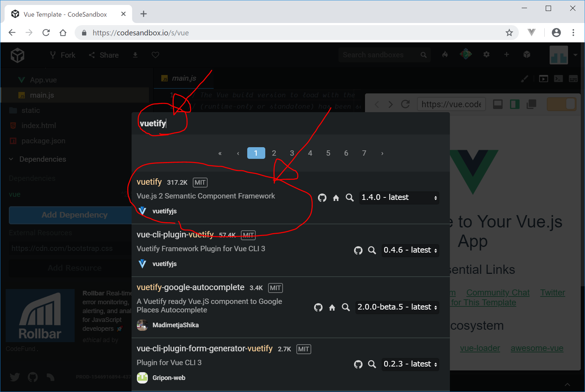Viewport: 585px width, 392px height.
Task: Click the Add Resource button
Action: [x=75, y=268]
